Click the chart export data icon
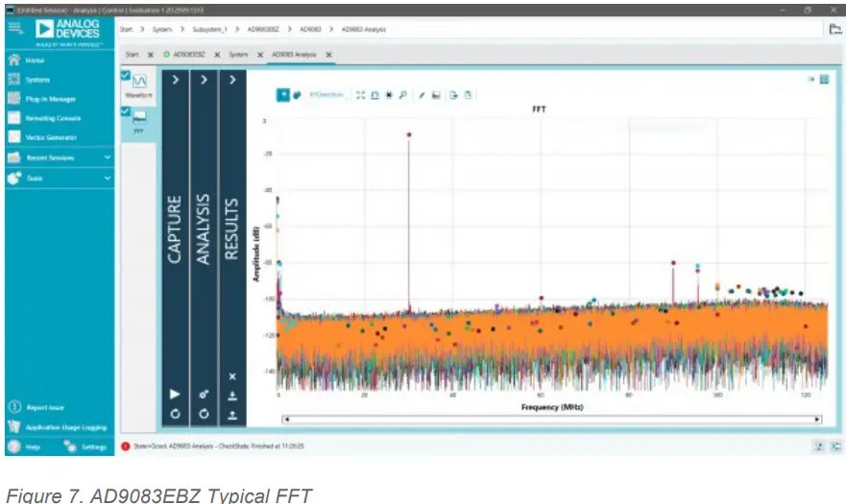 [454, 95]
